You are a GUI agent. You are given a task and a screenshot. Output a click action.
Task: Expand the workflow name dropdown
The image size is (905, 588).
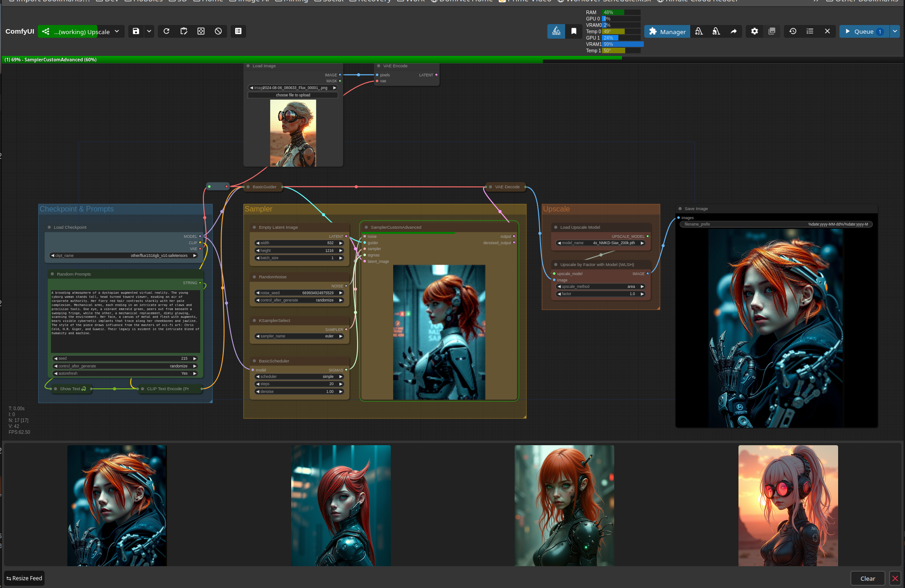coord(117,31)
